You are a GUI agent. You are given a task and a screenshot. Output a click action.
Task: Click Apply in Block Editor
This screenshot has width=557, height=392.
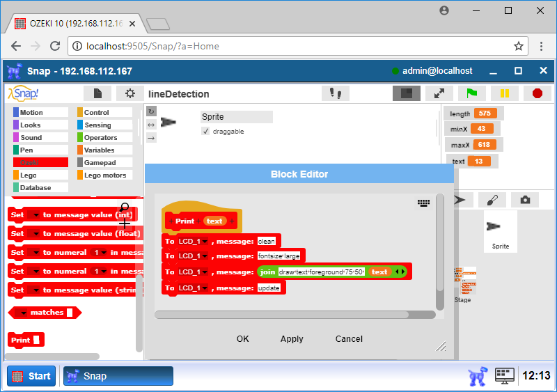(x=292, y=338)
